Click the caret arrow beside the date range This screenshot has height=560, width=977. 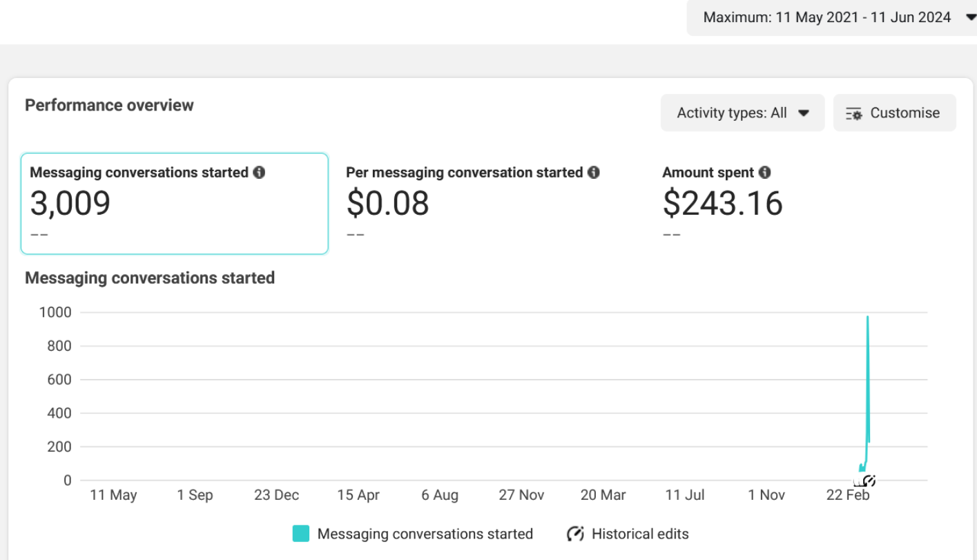(x=970, y=17)
